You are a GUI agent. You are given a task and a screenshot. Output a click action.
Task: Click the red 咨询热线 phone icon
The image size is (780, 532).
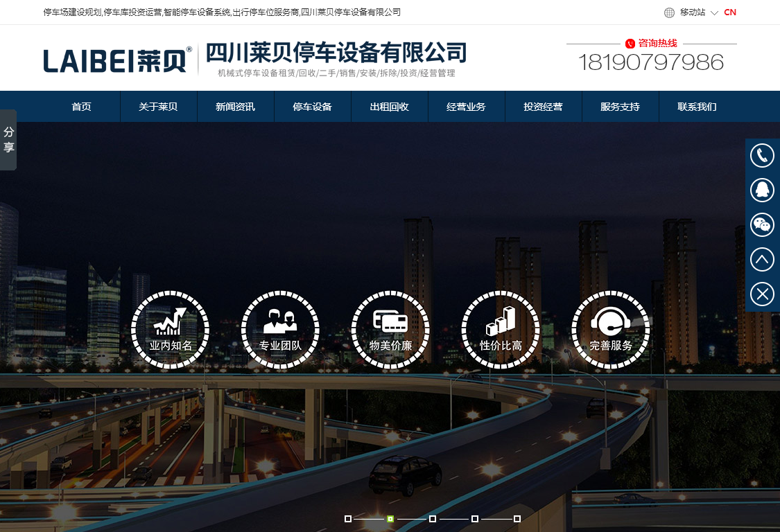[630, 43]
